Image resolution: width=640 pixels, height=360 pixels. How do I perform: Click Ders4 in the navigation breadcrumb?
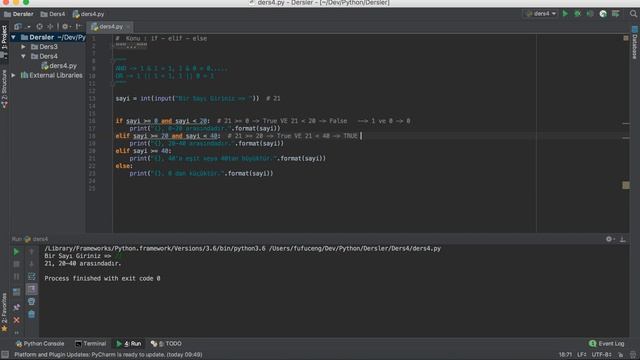tap(53, 14)
